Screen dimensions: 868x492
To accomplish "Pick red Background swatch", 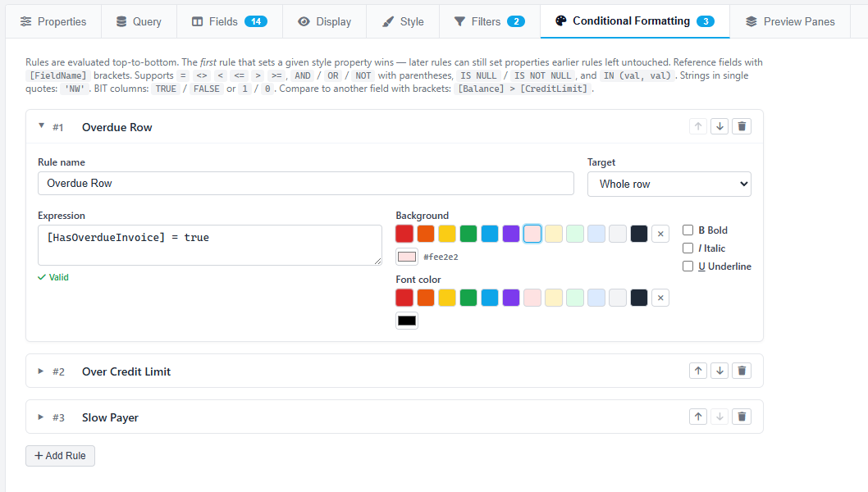I will tap(404, 234).
